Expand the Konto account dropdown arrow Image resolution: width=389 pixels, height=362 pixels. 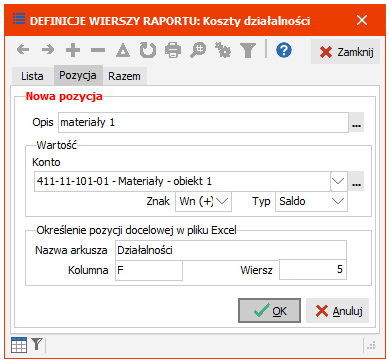coord(339,181)
